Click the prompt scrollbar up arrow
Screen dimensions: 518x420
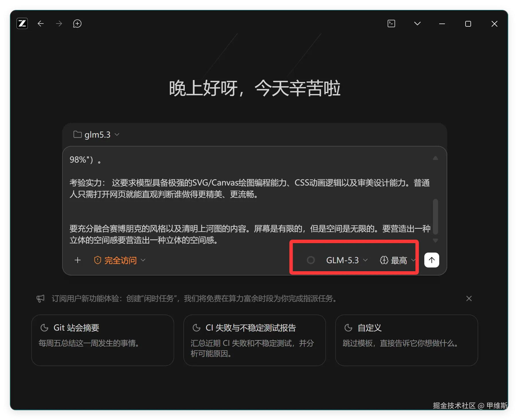pos(435,158)
